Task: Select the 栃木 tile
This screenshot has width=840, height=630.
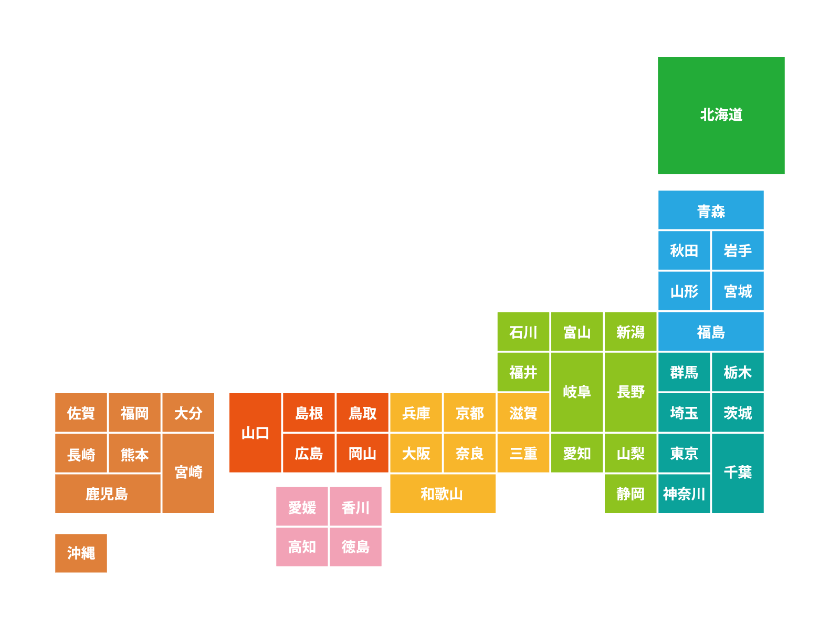Action: 738,372
